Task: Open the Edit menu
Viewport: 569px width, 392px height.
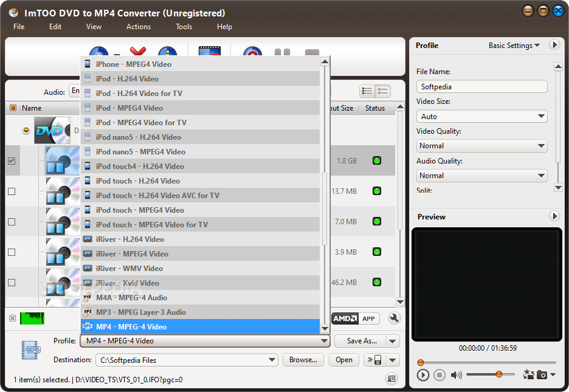Action: [55, 27]
